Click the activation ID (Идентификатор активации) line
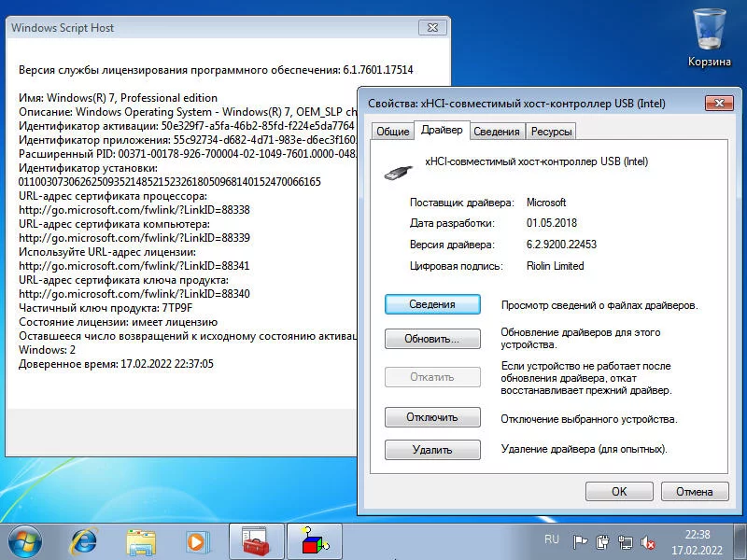 pos(186,126)
